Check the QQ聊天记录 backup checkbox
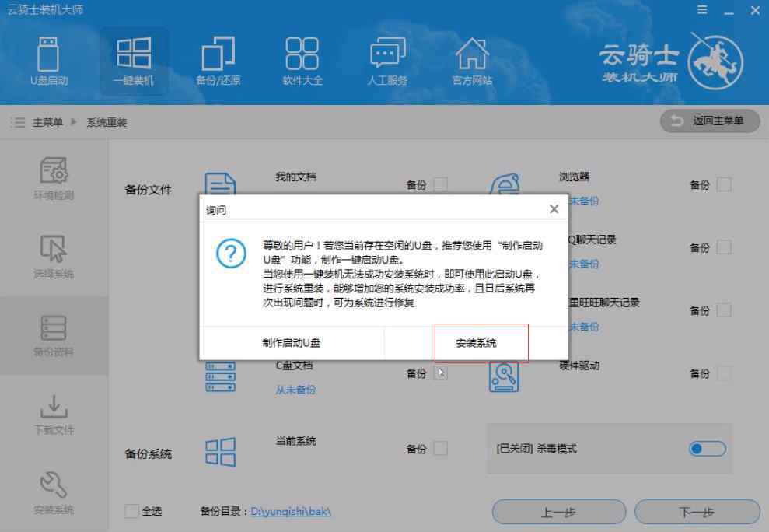769x532 pixels. click(724, 247)
